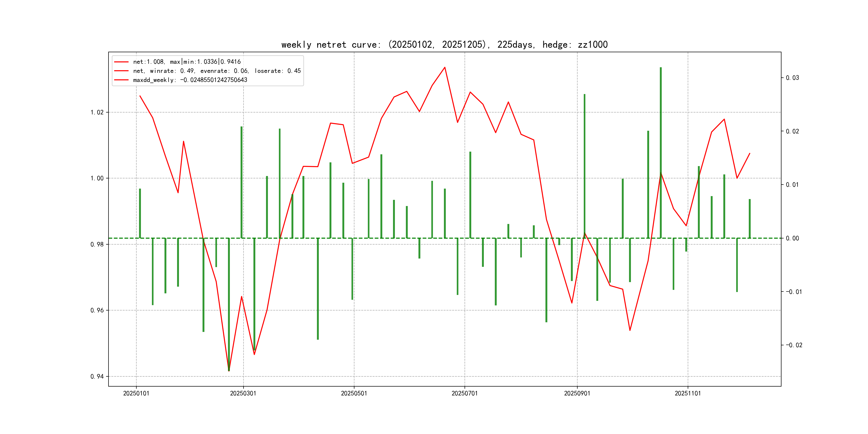Image resolution: width=868 pixels, height=434 pixels.
Task: Click left y-axis label 1.02
Action: [97, 112]
